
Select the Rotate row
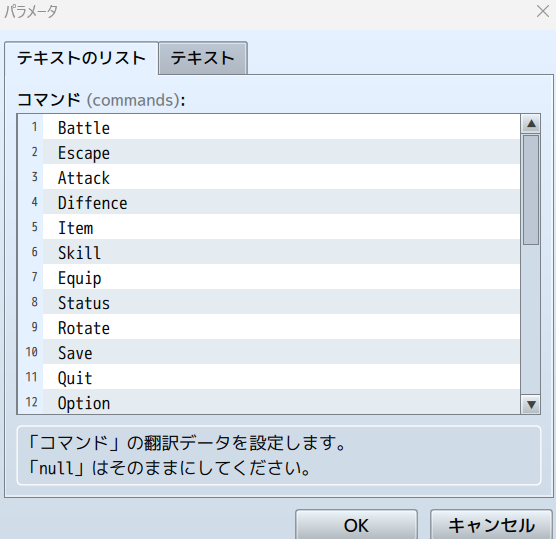tap(268, 327)
